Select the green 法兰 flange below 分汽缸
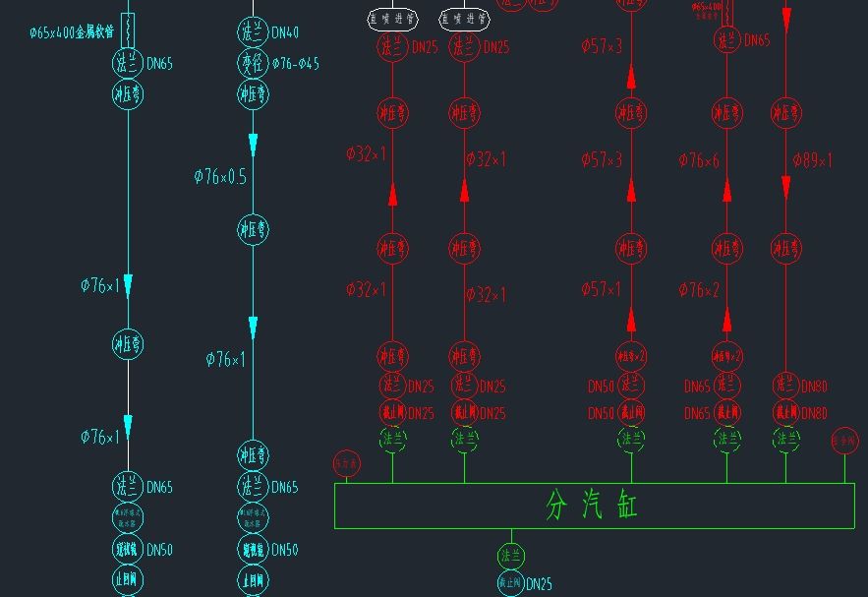Viewport: 868px width, 597px height. (x=510, y=557)
